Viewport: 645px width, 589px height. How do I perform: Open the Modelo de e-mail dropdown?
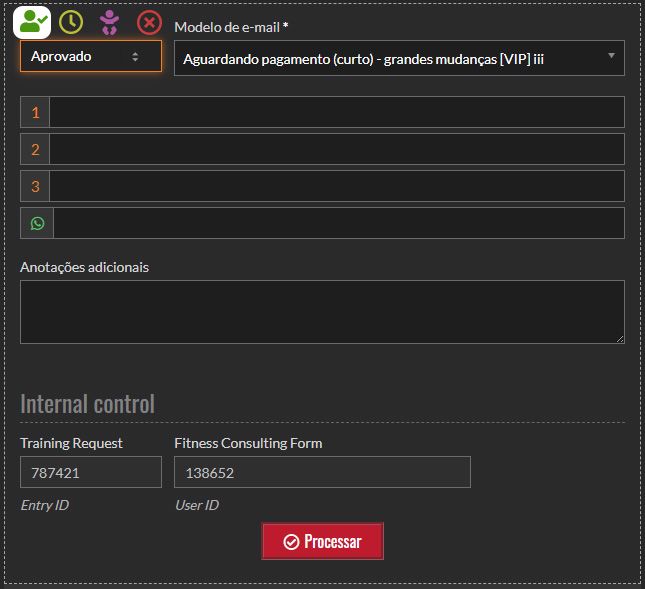(399, 58)
